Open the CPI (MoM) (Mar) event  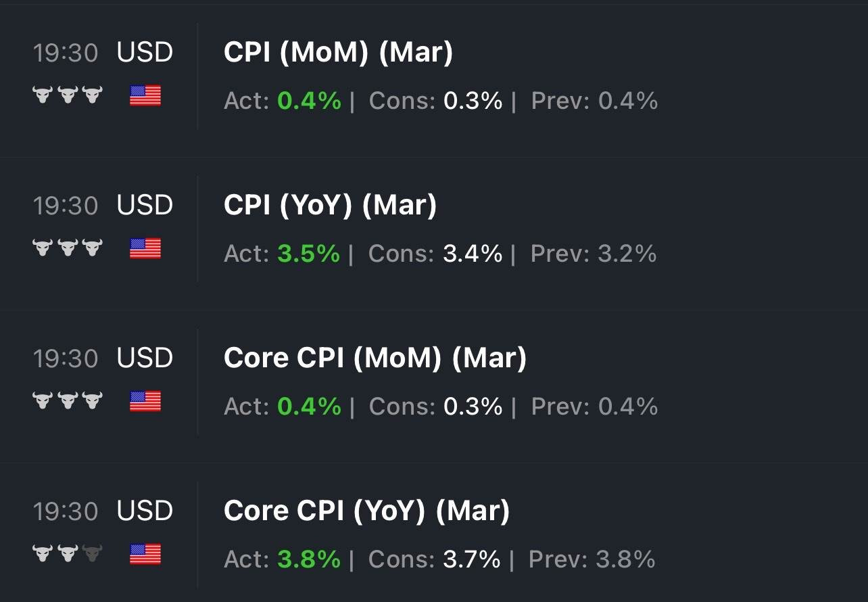[x=338, y=52]
